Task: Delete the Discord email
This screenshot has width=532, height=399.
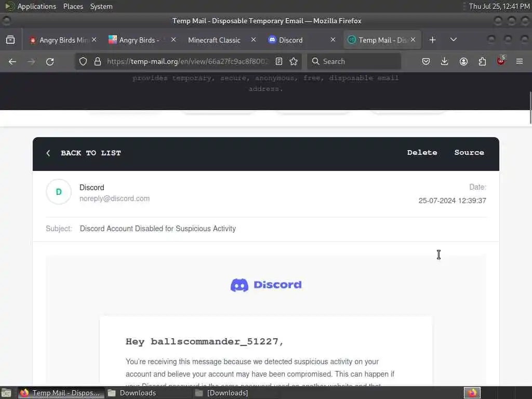Action: point(422,153)
